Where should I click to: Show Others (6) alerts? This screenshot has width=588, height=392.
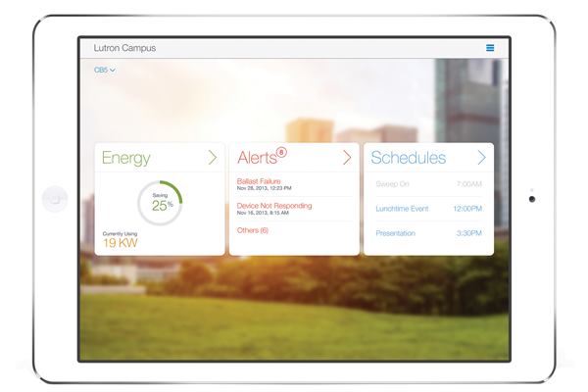[x=253, y=230]
